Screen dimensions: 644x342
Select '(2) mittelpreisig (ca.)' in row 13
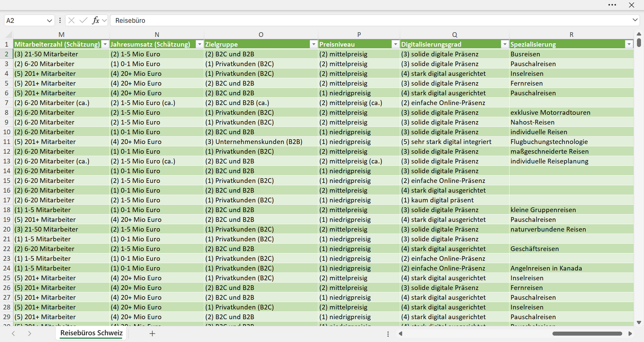(x=359, y=161)
